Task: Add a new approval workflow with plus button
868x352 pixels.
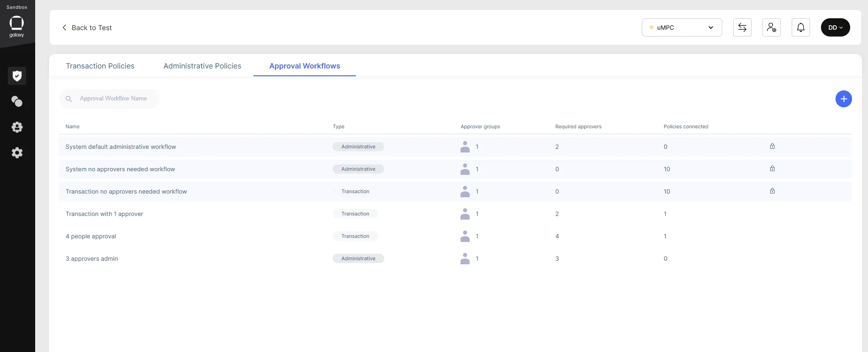Action: point(844,99)
